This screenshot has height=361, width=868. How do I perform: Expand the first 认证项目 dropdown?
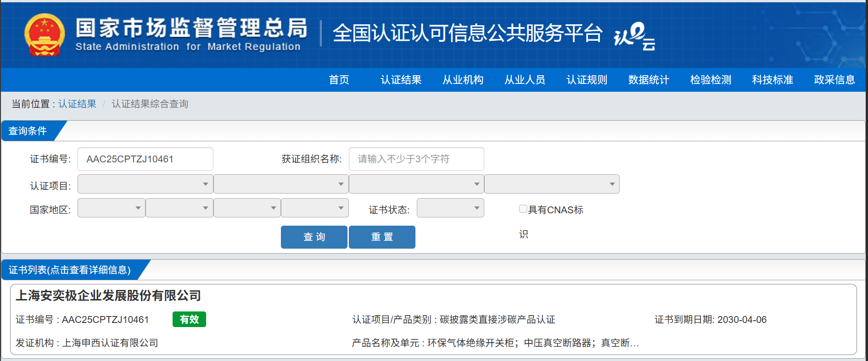point(146,184)
